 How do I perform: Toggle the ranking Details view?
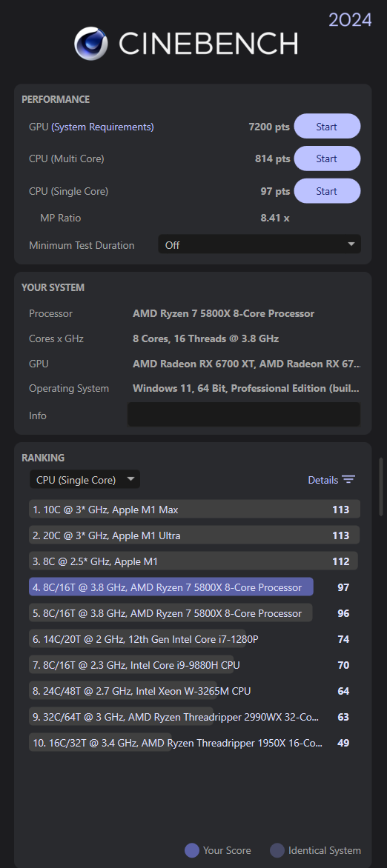pyautogui.click(x=331, y=480)
